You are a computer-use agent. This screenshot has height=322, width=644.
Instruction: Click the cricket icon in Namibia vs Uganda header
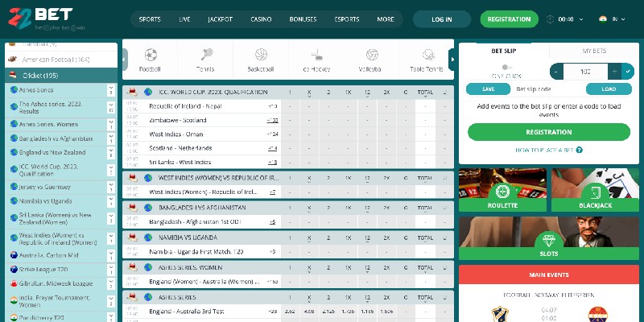132,237
